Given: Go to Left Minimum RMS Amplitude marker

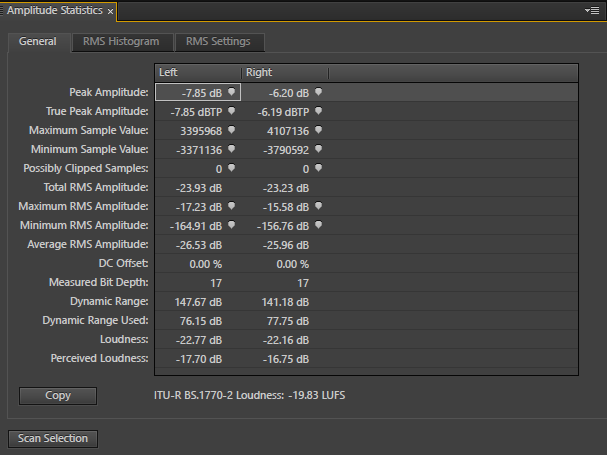Looking at the screenshot, I should [x=231, y=225].
